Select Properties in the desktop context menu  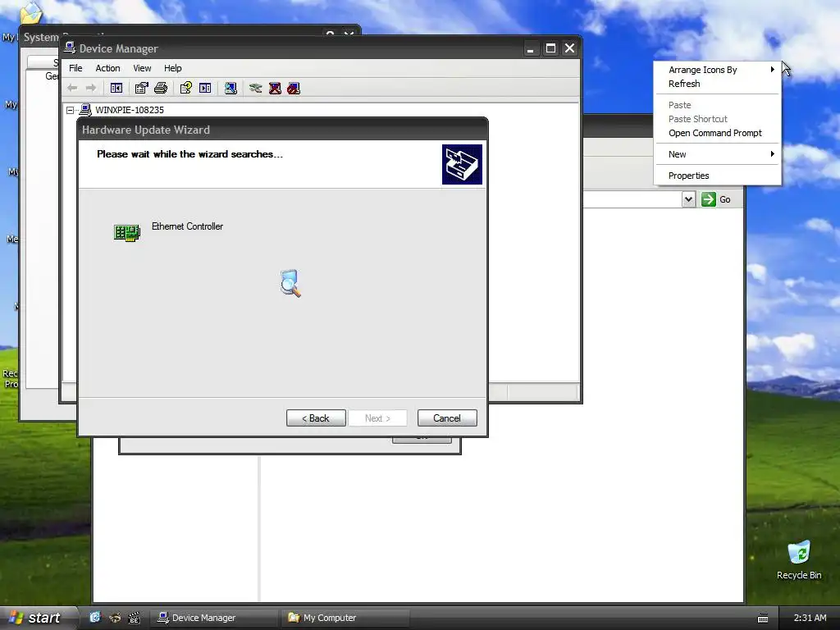pyautogui.click(x=718, y=176)
